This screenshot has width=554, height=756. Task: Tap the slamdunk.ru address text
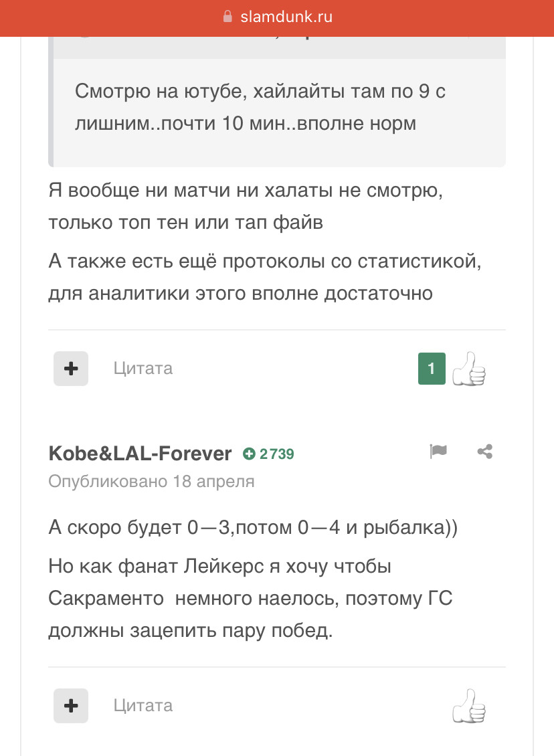(286, 17)
